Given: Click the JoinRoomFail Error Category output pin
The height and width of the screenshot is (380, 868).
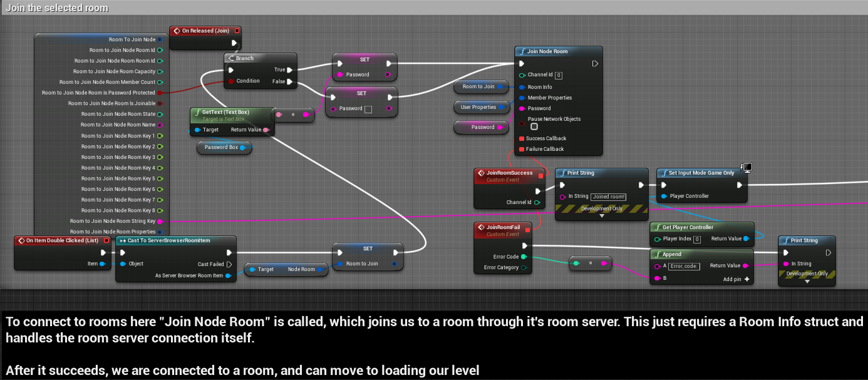Looking at the screenshot, I should pos(524,267).
